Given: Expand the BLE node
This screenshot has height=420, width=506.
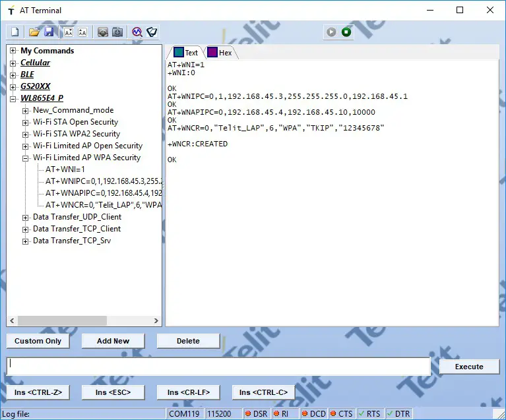Looking at the screenshot, I should click(13, 75).
